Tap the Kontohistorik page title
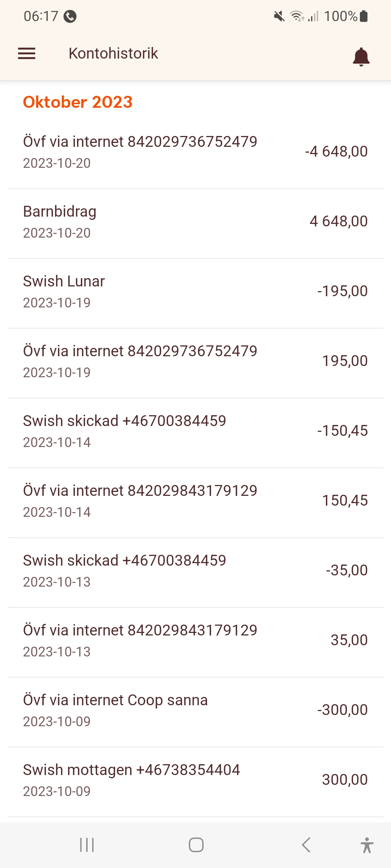This screenshot has height=868, width=391. (x=113, y=54)
